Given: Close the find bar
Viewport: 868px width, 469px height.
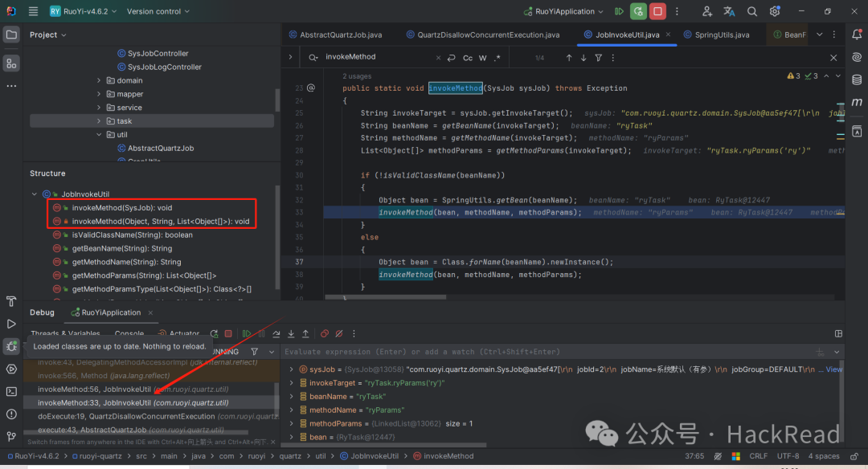Looking at the screenshot, I should tap(833, 58).
